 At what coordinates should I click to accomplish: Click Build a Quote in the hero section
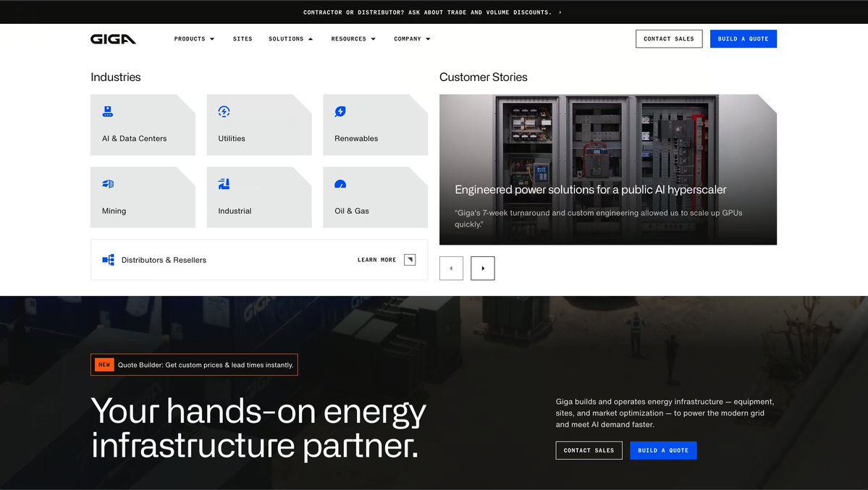click(663, 450)
